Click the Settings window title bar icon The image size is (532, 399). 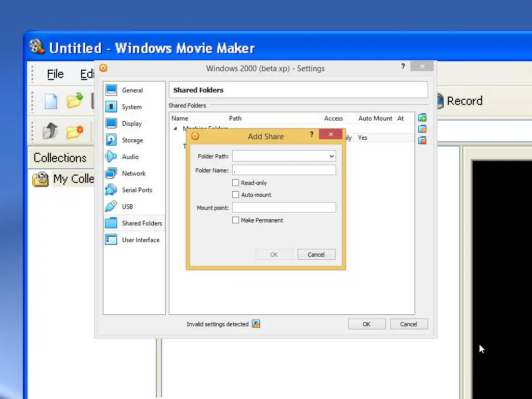tap(103, 68)
